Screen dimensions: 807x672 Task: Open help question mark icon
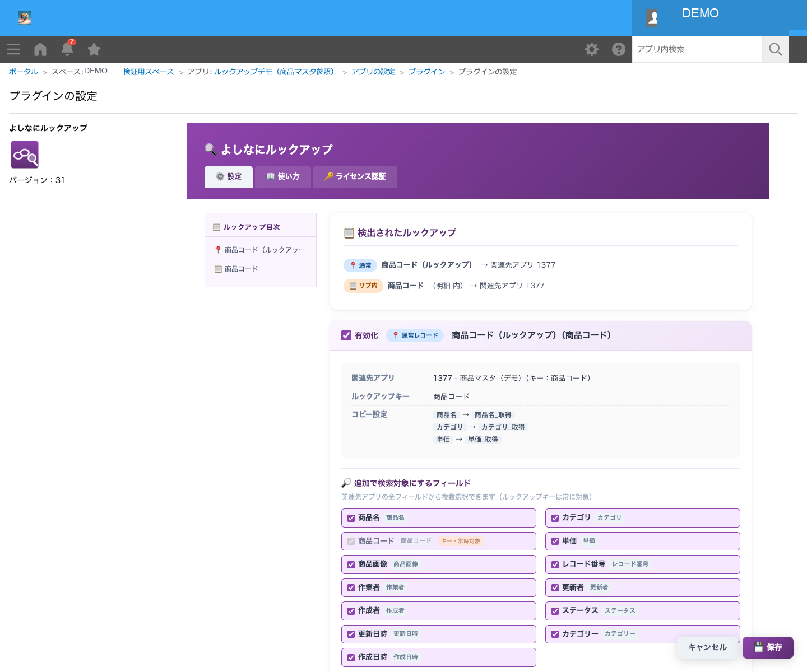619,49
